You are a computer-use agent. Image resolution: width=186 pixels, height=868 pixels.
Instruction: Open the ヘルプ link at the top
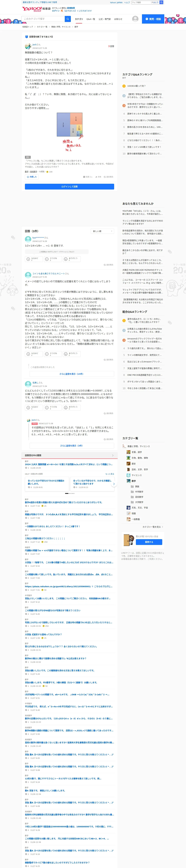pos(127,2)
